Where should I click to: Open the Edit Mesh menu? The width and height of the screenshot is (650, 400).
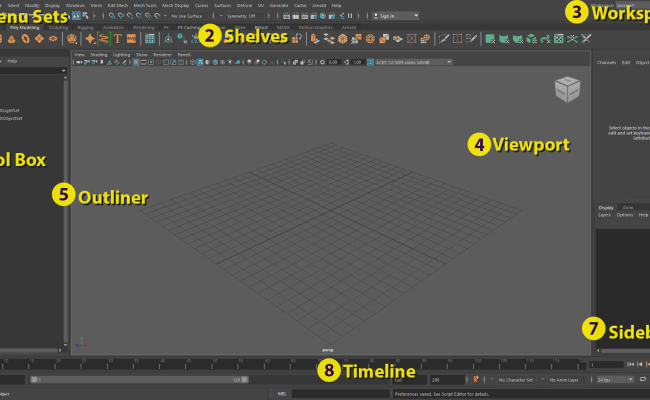[118, 5]
